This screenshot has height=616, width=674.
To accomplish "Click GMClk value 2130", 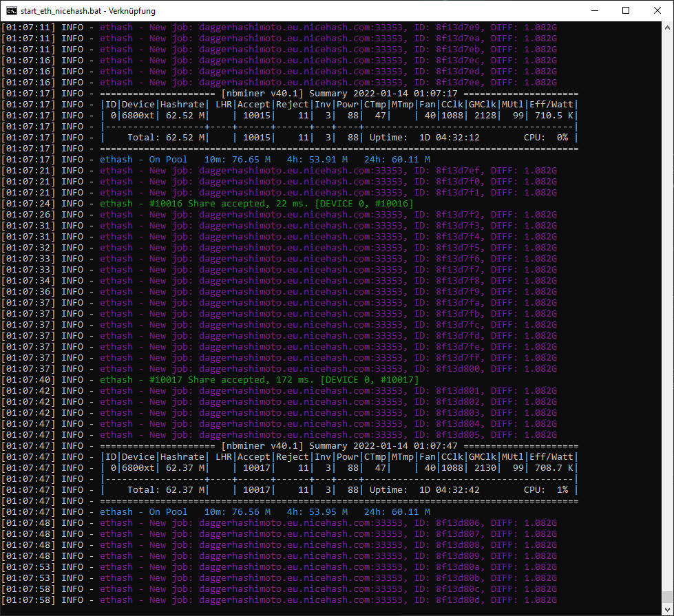I will click(x=485, y=468).
